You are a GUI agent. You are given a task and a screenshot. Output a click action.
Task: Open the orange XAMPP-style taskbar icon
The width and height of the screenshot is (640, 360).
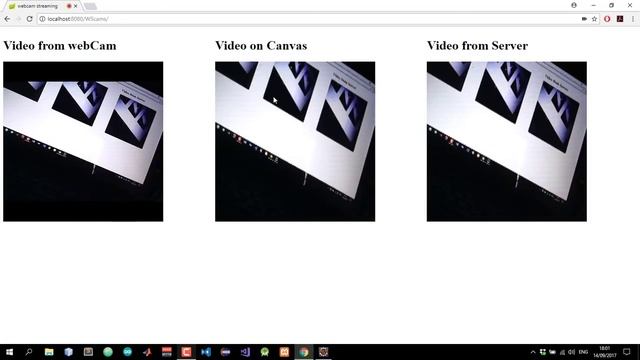click(x=284, y=352)
